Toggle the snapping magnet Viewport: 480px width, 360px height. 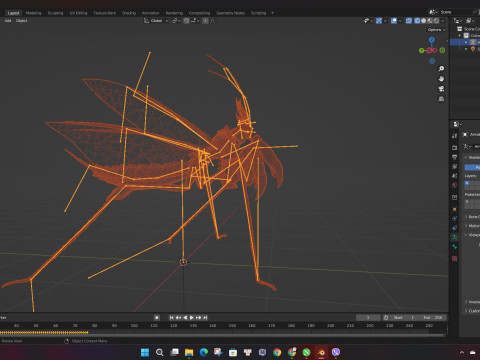click(x=186, y=21)
